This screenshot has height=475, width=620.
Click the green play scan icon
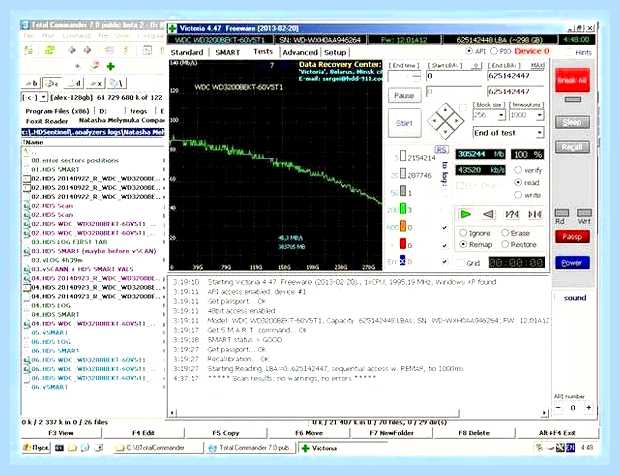click(x=466, y=214)
